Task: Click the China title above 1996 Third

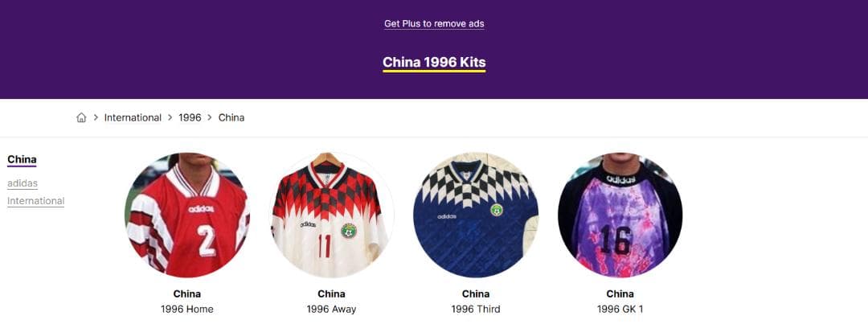Action: coord(476,293)
